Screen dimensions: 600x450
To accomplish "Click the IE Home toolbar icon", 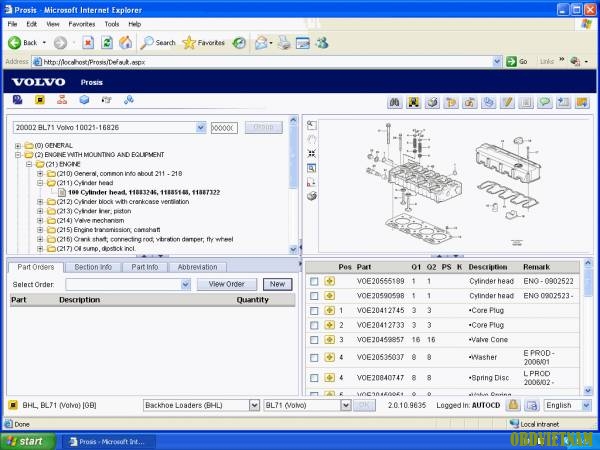I will coord(126,42).
